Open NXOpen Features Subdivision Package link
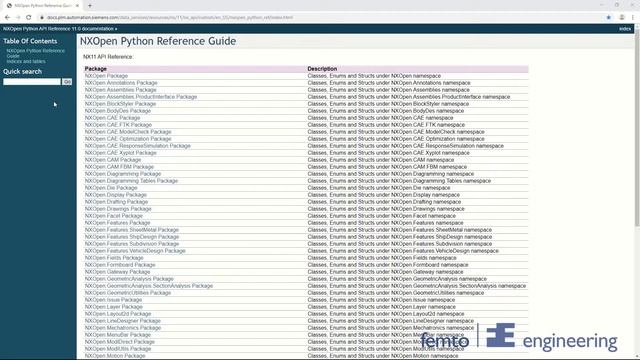 132,244
